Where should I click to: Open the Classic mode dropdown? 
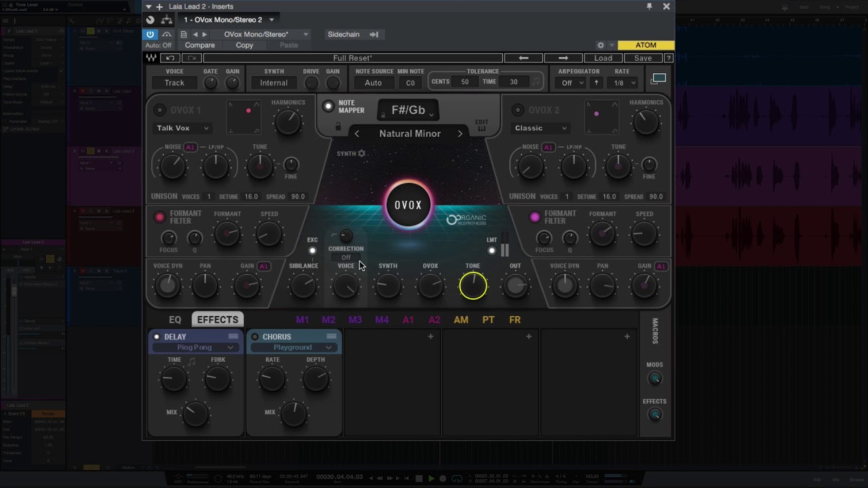tap(540, 128)
